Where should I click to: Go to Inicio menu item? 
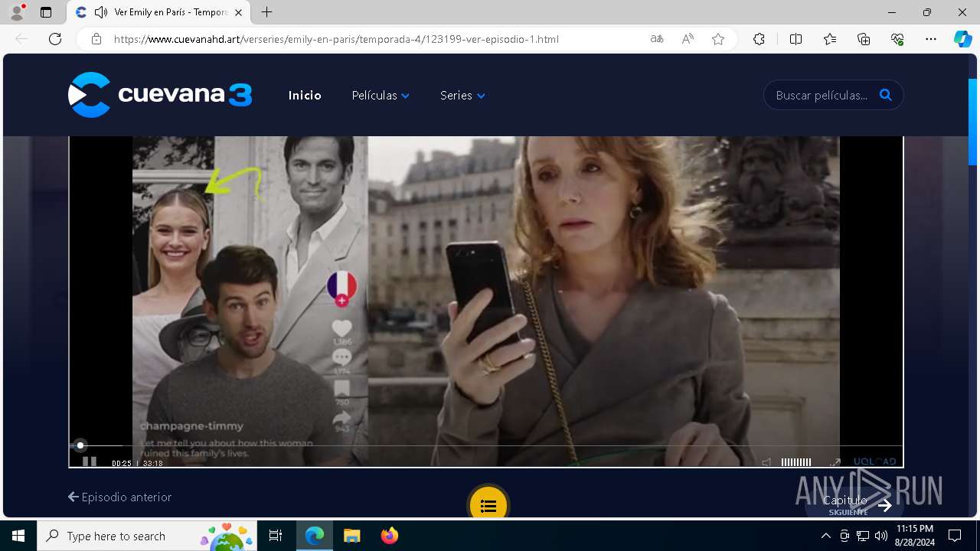tap(305, 96)
